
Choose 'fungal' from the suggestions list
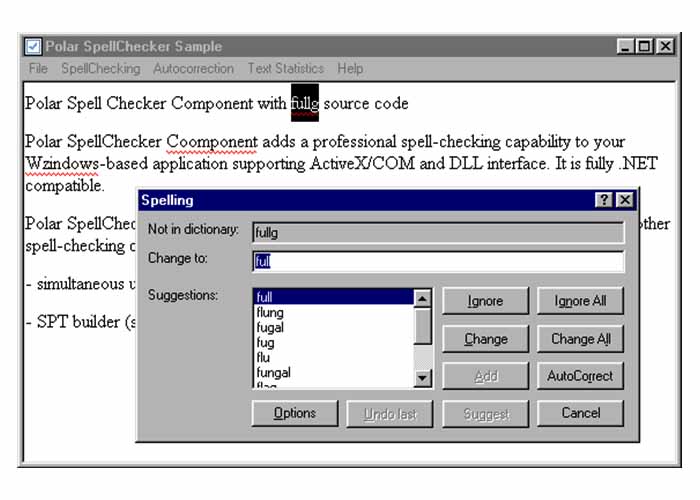(273, 373)
